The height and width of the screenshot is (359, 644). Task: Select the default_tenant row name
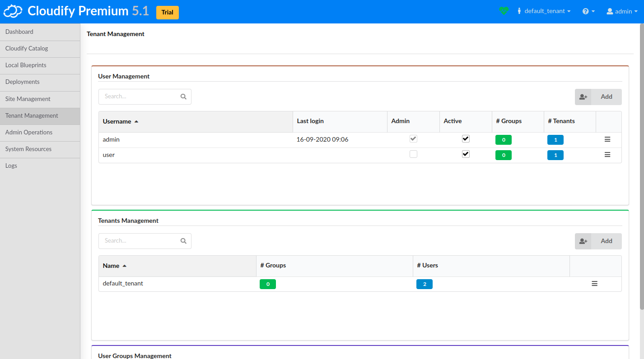click(123, 284)
